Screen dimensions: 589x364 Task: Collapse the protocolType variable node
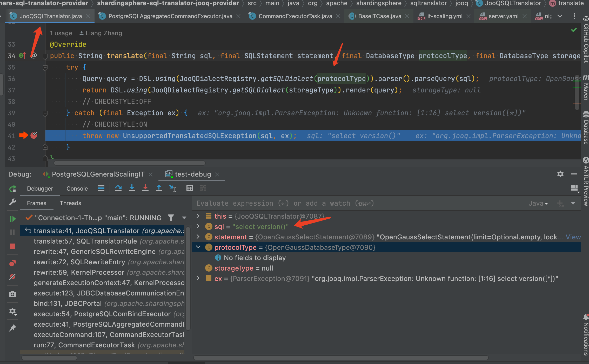click(x=198, y=247)
